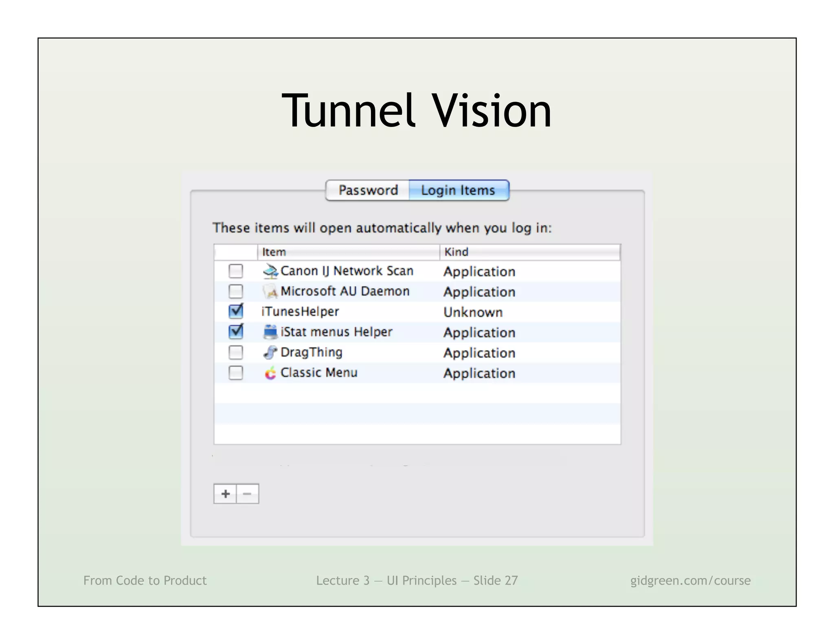Click the Classic Menu rainbow apple icon

click(270, 373)
